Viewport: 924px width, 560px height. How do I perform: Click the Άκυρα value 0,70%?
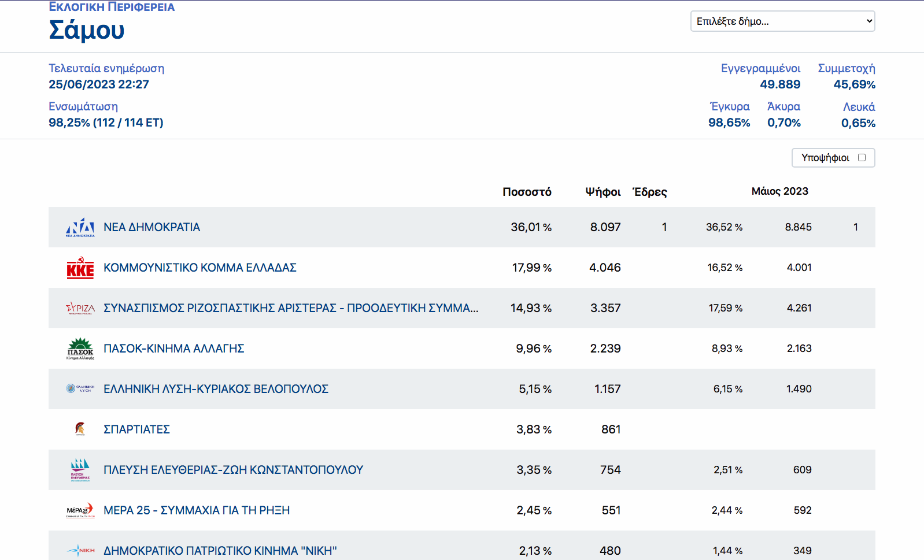[x=784, y=123]
